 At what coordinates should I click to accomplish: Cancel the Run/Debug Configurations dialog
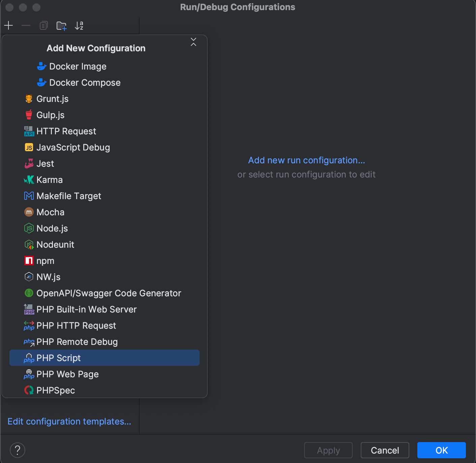385,450
